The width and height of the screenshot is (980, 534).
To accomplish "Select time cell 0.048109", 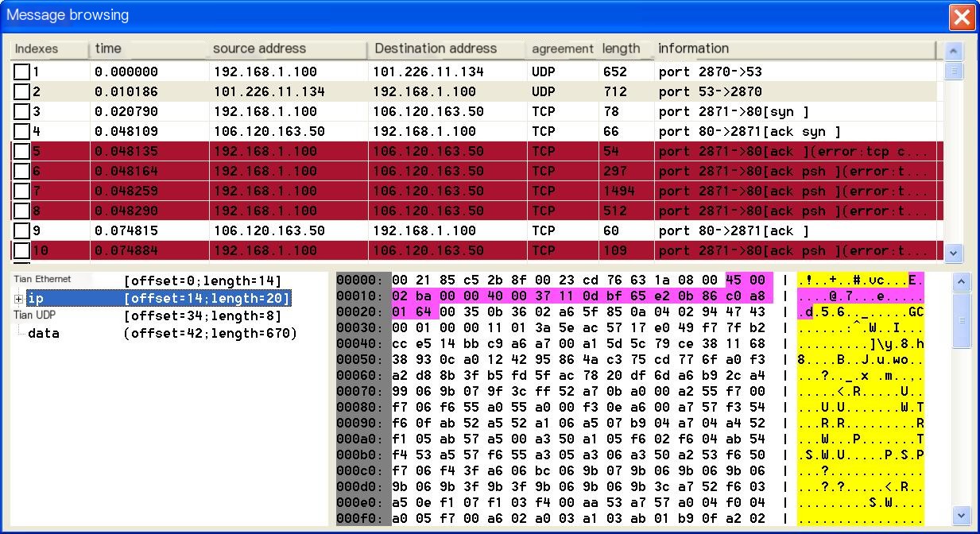I will (x=126, y=132).
